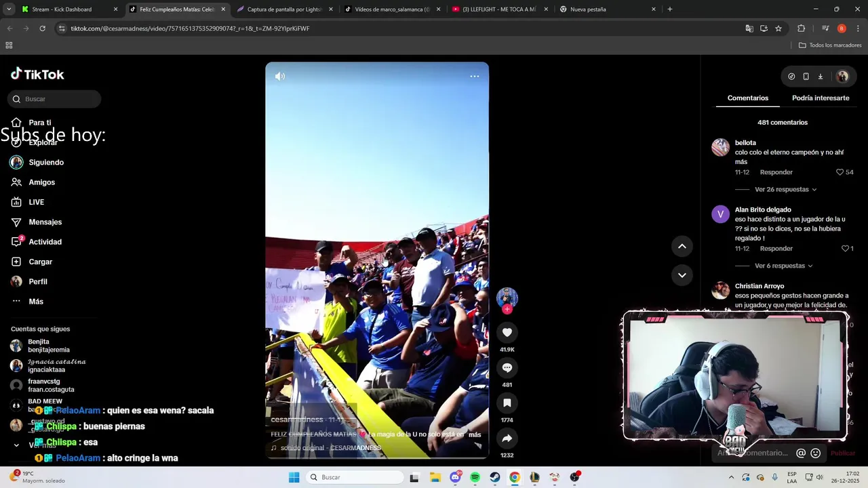This screenshot has height=488, width=868.
Task: Bookmark this page with the star icon
Action: [x=778, y=28]
